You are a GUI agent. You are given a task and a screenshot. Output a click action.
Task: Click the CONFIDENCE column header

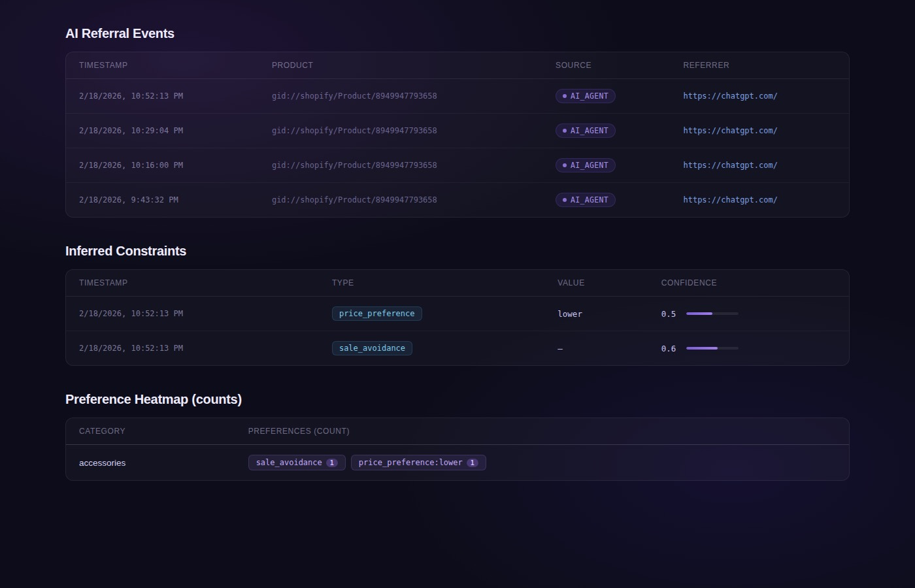(x=688, y=282)
